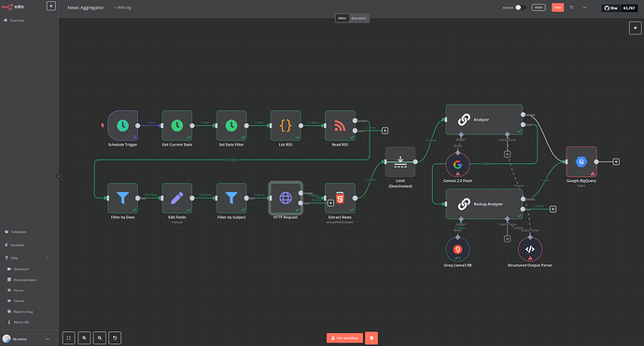Click the Filter by Date funnel node
This screenshot has width=644, height=346.
pyautogui.click(x=122, y=199)
